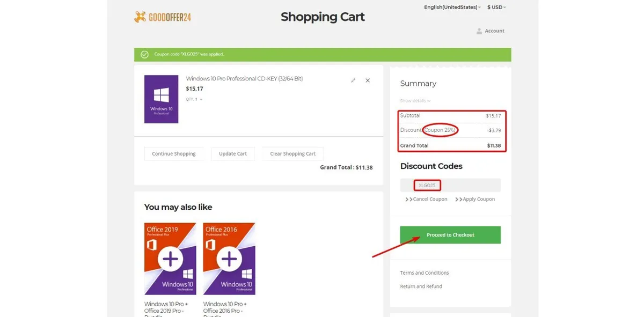
Task: Remove Windows 10 Pro item from cart
Action: [x=368, y=80]
